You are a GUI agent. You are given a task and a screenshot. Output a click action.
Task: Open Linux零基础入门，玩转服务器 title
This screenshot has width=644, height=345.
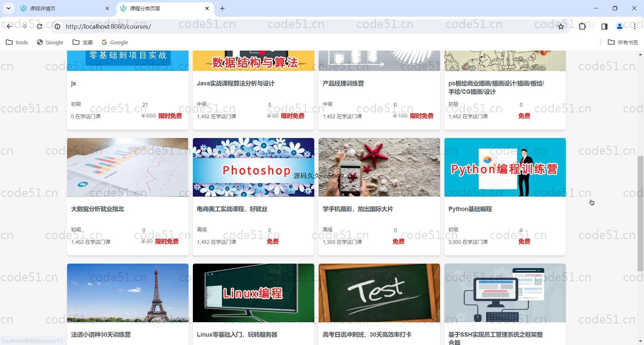237,335
